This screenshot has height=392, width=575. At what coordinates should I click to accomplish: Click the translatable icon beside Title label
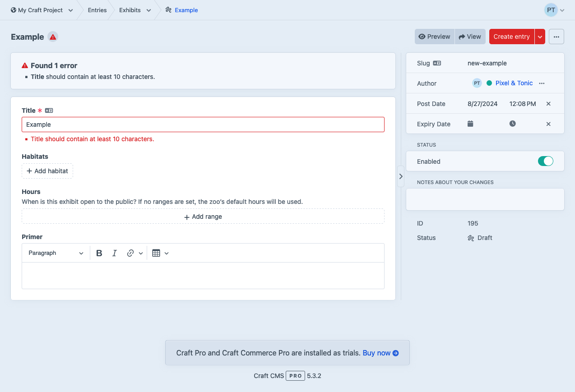[49, 111]
